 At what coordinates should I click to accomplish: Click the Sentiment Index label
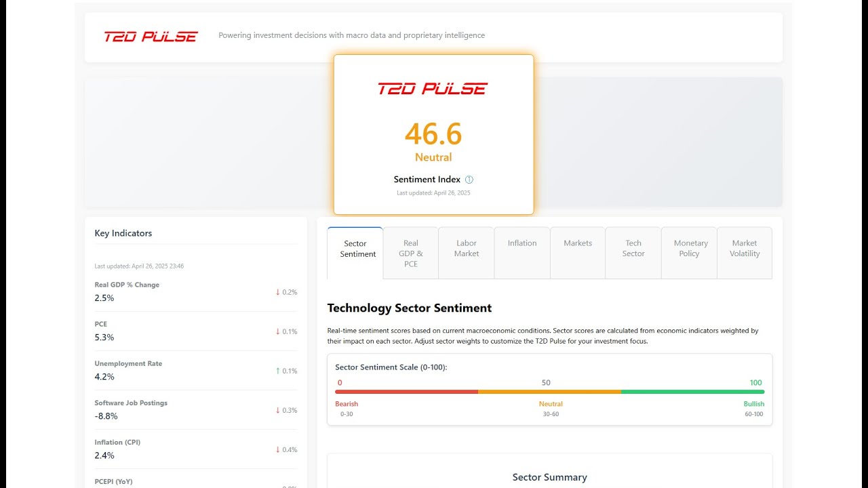427,180
